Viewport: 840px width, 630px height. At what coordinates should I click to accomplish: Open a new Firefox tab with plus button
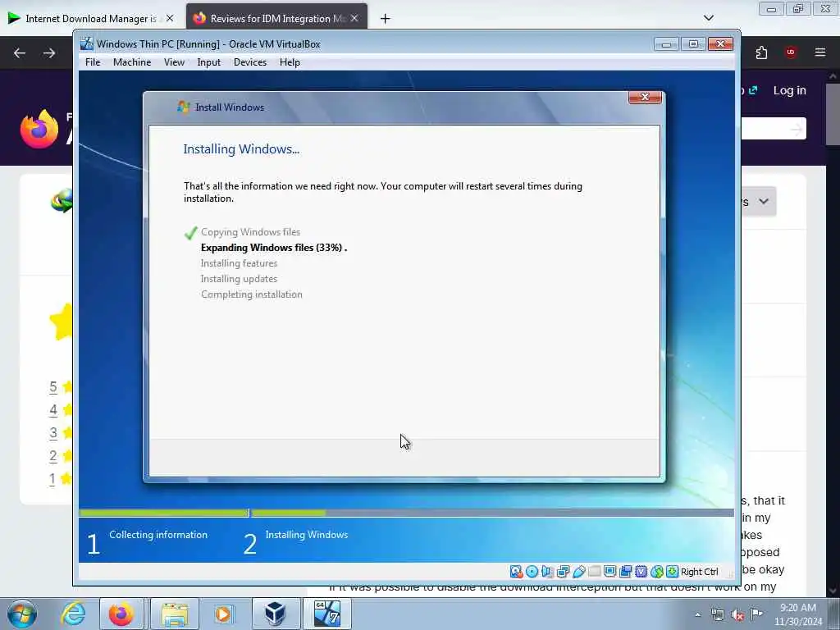click(x=385, y=19)
